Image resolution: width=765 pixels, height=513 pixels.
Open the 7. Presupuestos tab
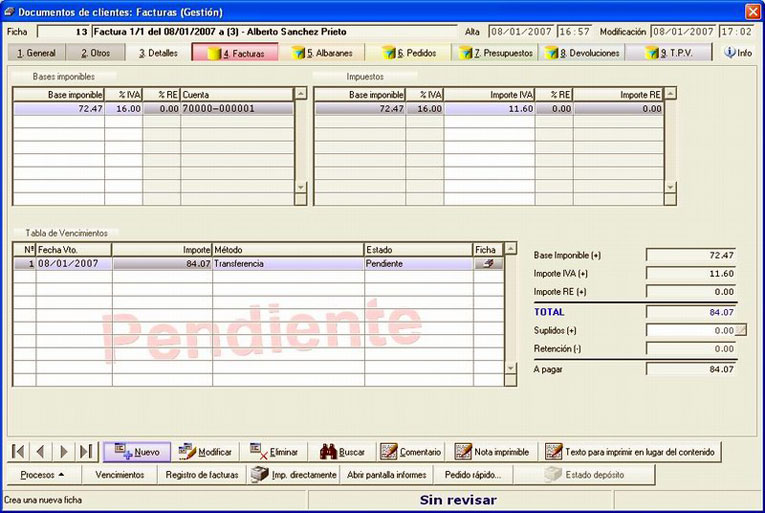[495, 53]
